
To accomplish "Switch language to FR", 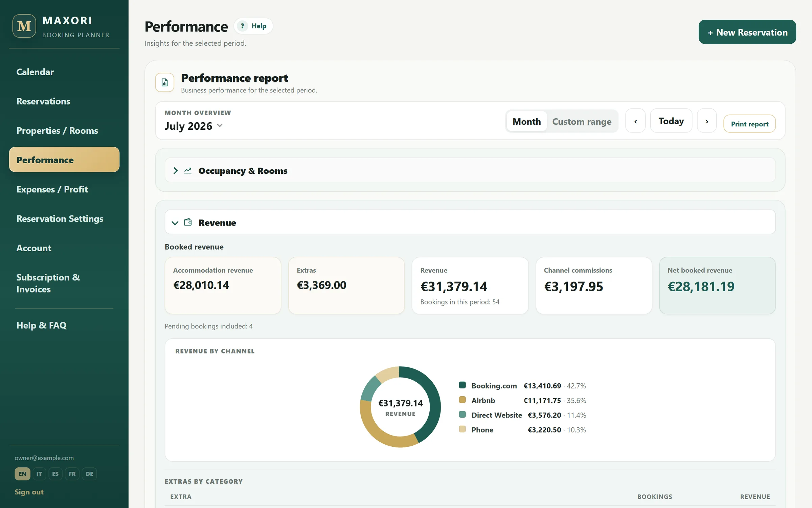I will coord(72,474).
